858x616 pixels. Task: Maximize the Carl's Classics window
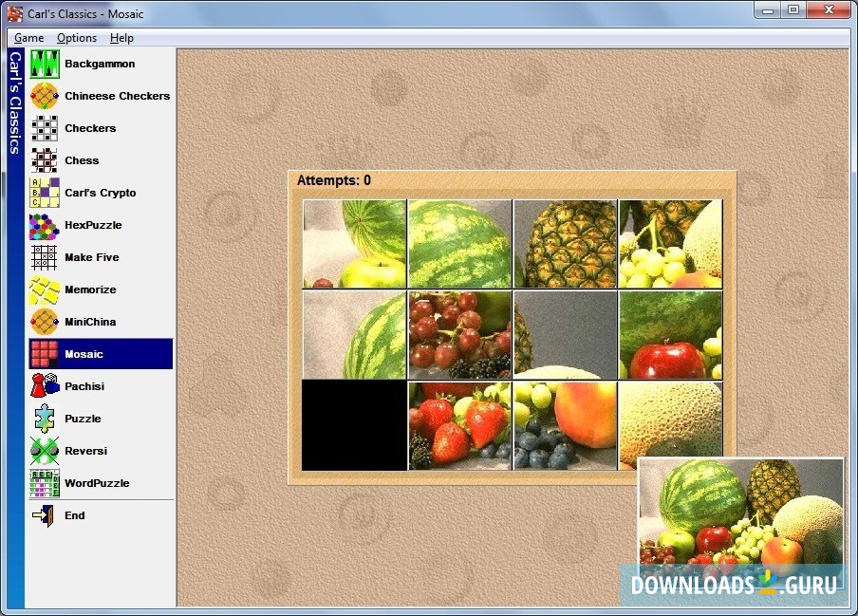click(793, 9)
